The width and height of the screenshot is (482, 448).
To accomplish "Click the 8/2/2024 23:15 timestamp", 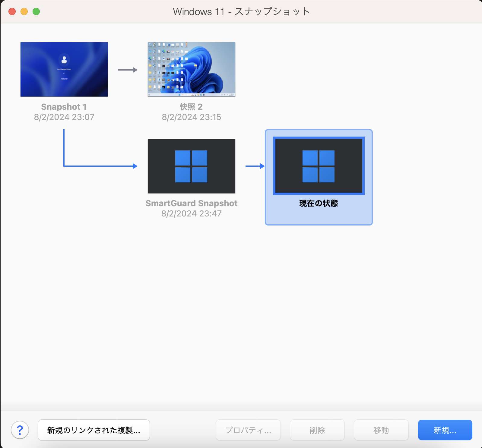I will tap(191, 117).
